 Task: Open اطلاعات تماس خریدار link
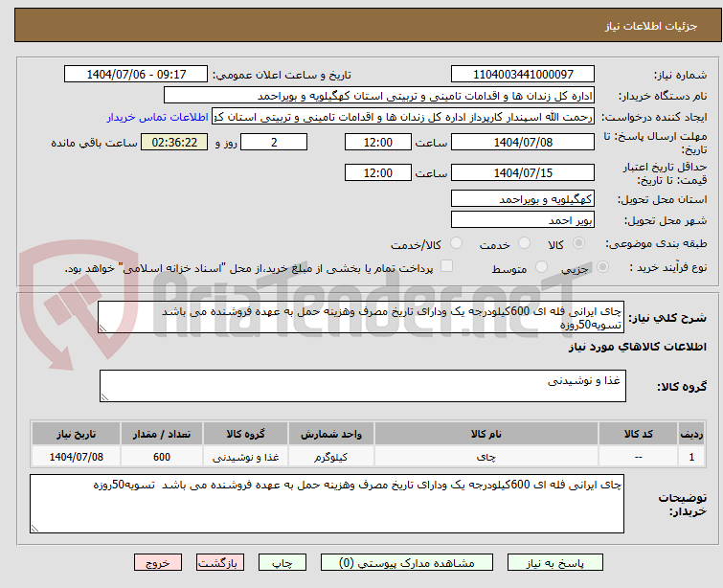click(x=158, y=117)
